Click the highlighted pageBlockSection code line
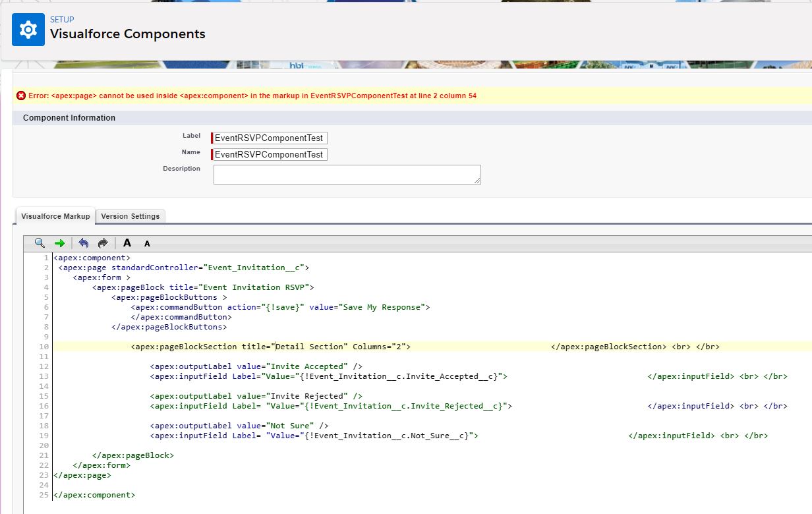This screenshot has width=812, height=514. click(270, 347)
